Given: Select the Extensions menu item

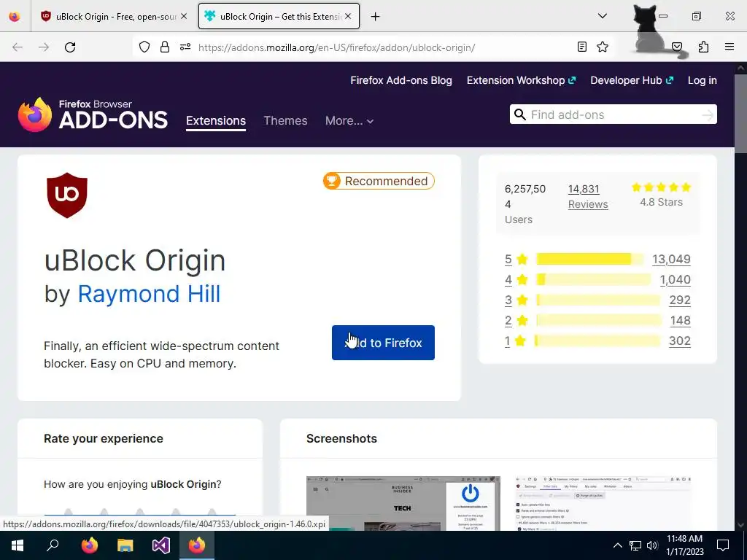Looking at the screenshot, I should 216,121.
